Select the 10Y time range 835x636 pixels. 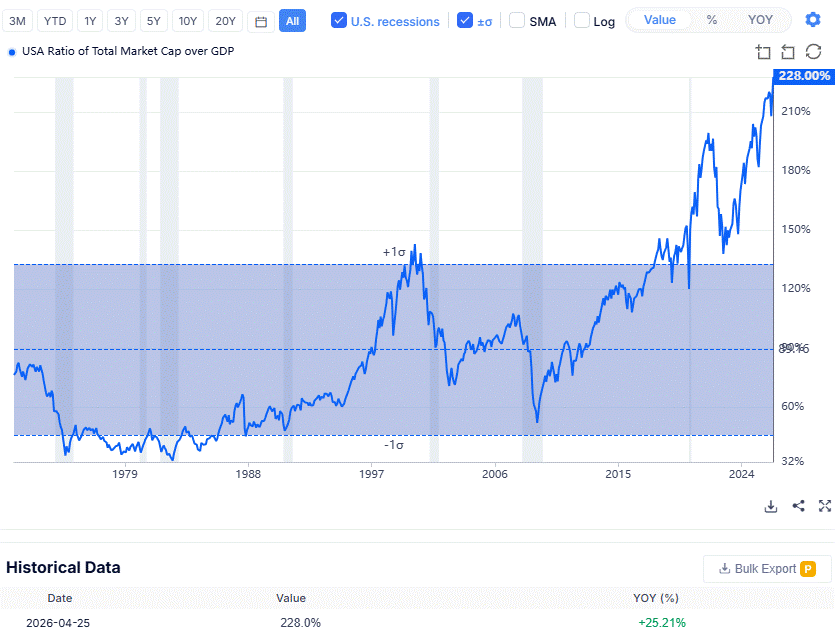pos(188,21)
